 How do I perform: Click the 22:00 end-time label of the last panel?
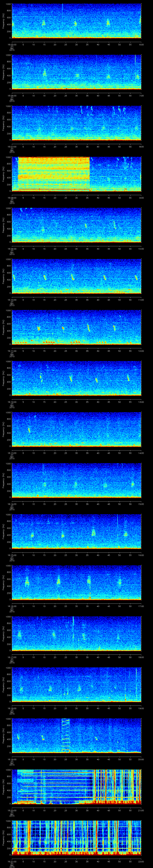pyautogui.click(x=141, y=861)
